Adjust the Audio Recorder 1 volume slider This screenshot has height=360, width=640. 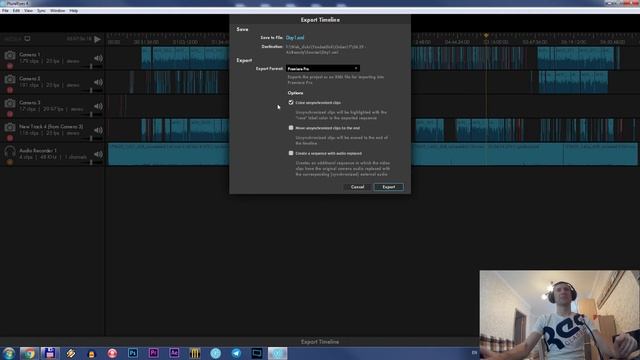pyautogui.click(x=91, y=162)
